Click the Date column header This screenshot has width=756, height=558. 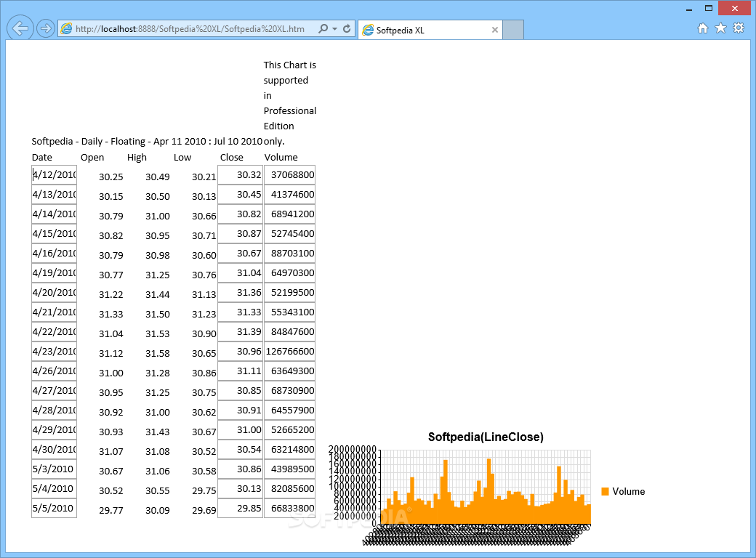click(x=42, y=157)
